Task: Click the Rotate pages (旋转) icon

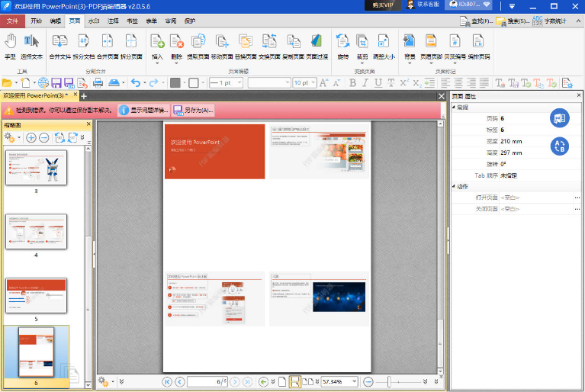Action: point(342,45)
